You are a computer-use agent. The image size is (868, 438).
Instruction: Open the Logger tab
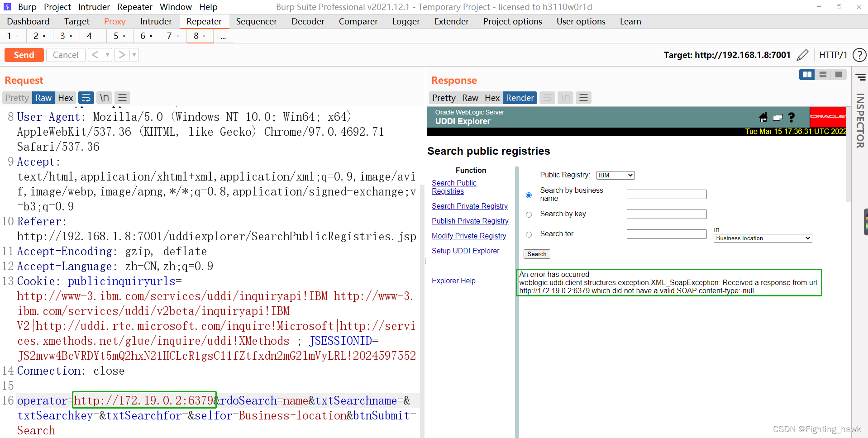pyautogui.click(x=406, y=21)
